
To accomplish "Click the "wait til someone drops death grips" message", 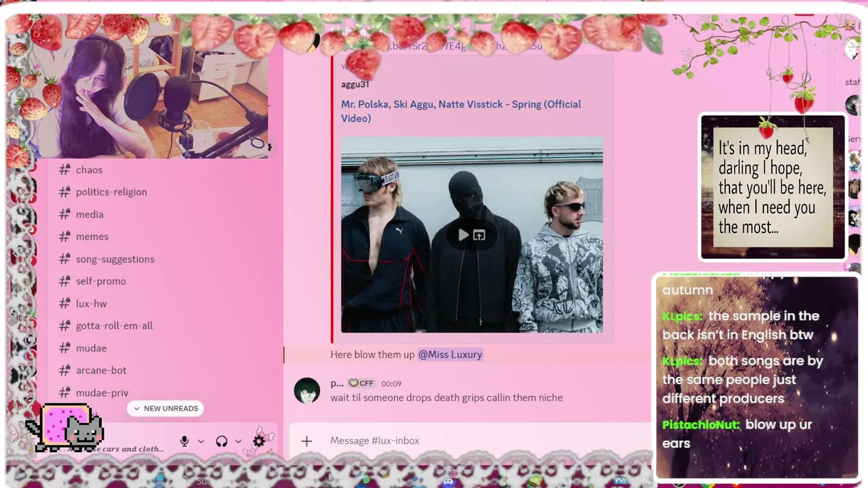I will pos(446,398).
